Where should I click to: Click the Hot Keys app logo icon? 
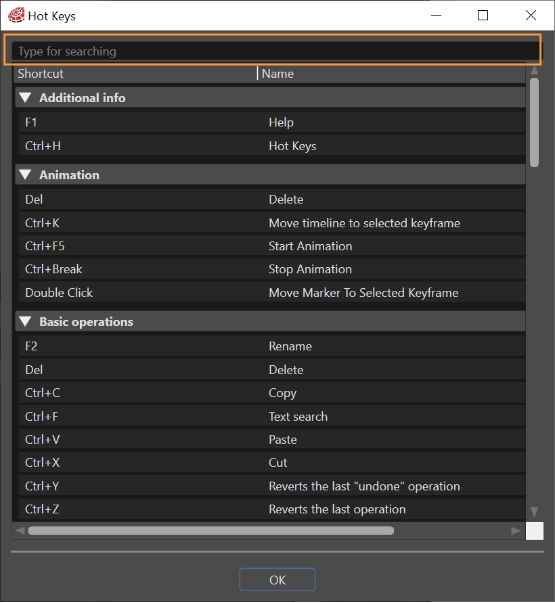pyautogui.click(x=16, y=15)
